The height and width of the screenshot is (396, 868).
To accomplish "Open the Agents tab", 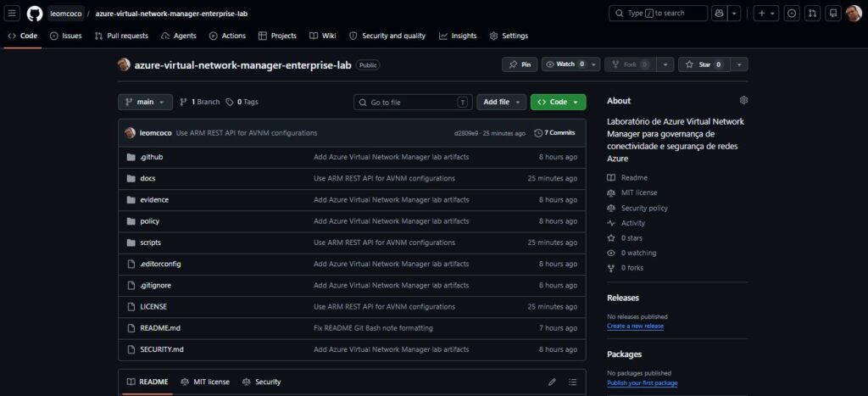I will click(x=178, y=36).
